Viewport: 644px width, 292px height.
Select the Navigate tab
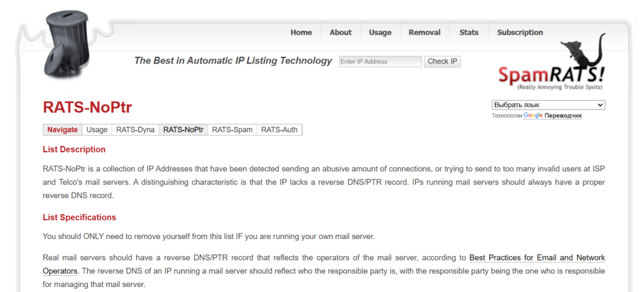coord(62,130)
